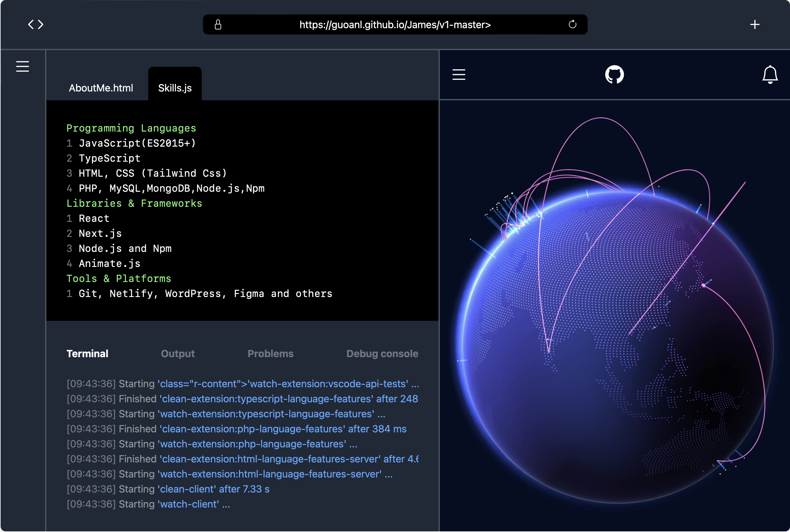Open the Output panel tab
This screenshot has width=790, height=532.
[x=178, y=353]
